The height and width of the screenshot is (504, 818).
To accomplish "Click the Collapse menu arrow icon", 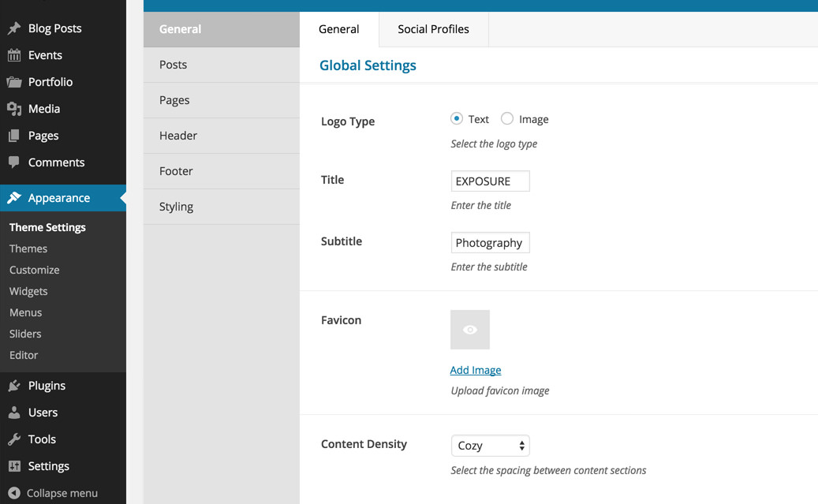I will tap(14, 493).
